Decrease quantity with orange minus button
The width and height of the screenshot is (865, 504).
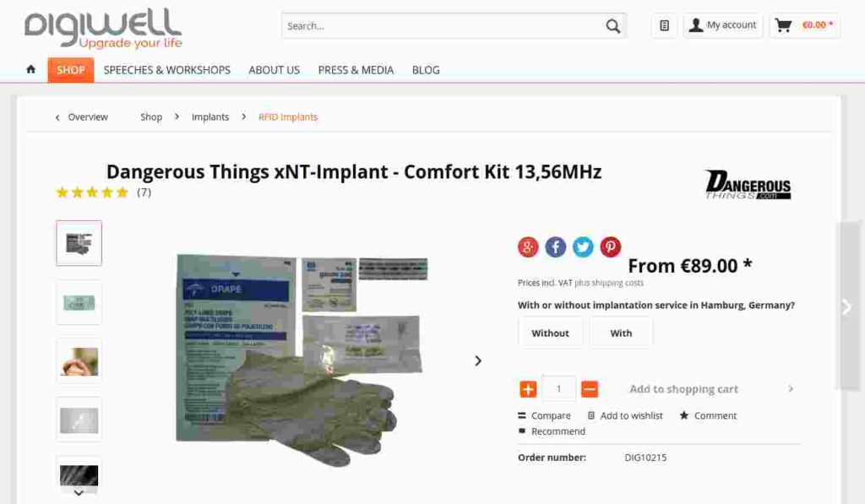point(589,389)
